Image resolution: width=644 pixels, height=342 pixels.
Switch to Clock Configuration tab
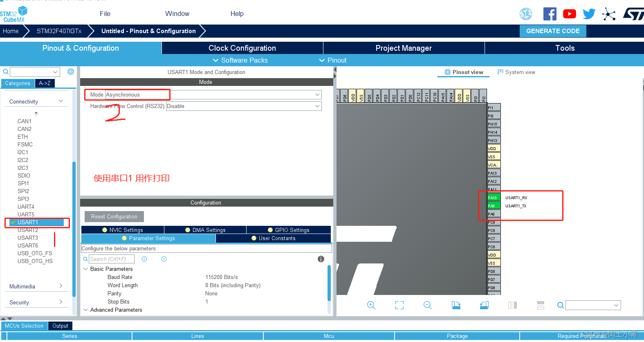point(242,48)
